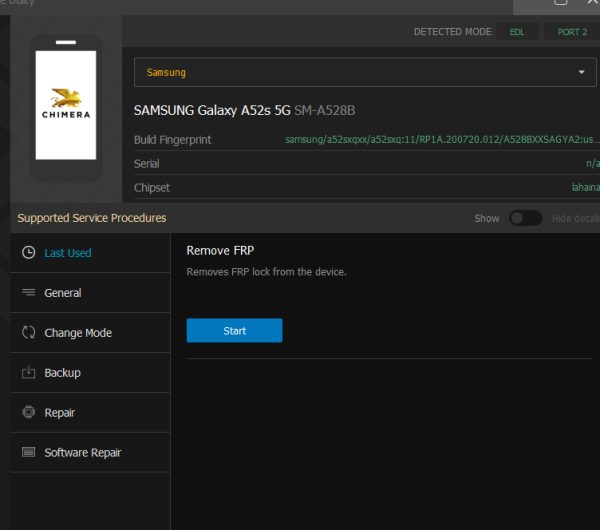Click the Chimera phone logo image

click(x=66, y=105)
